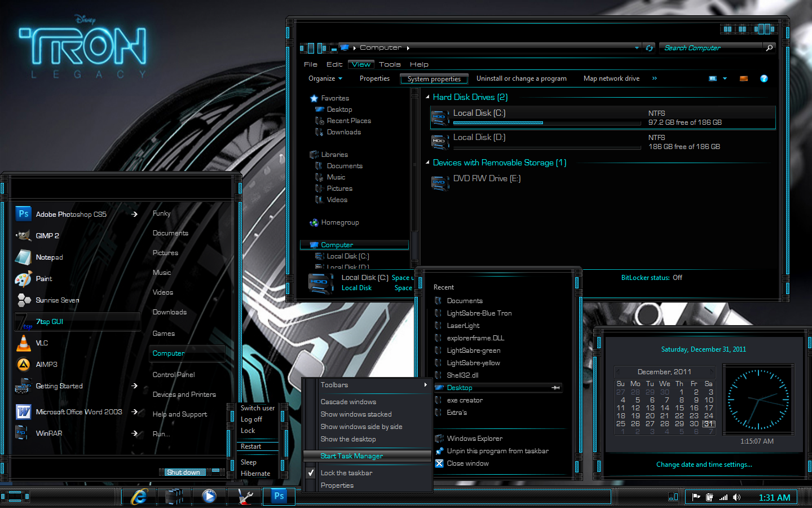Screen dimensions: 812x508
Task: Open address bar history dropdown
Action: (x=637, y=48)
